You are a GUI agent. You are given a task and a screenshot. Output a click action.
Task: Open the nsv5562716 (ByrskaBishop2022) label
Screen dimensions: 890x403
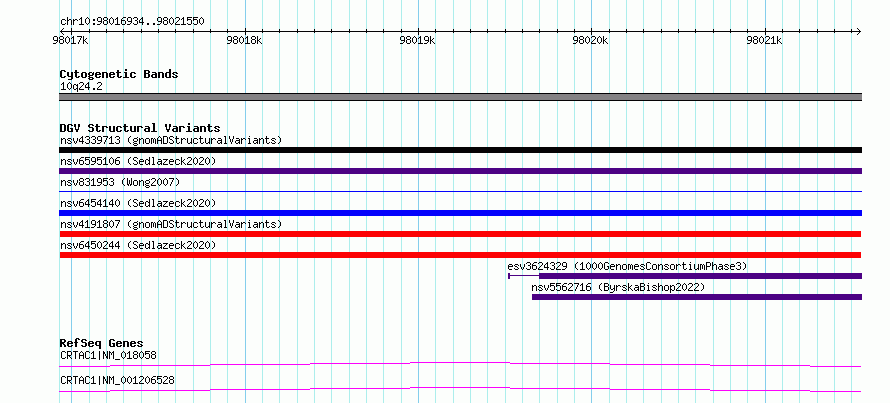tap(618, 288)
